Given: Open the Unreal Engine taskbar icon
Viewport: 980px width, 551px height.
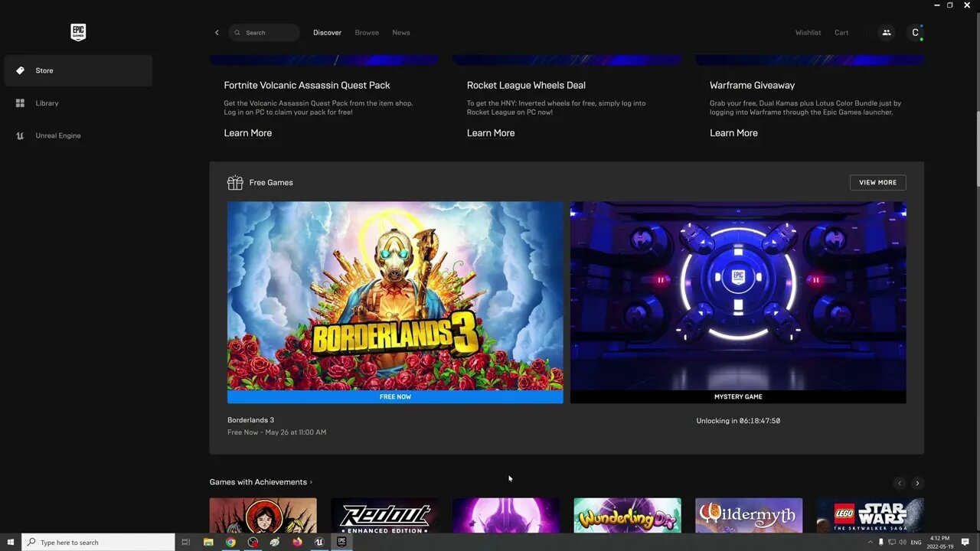Looking at the screenshot, I should 319,542.
